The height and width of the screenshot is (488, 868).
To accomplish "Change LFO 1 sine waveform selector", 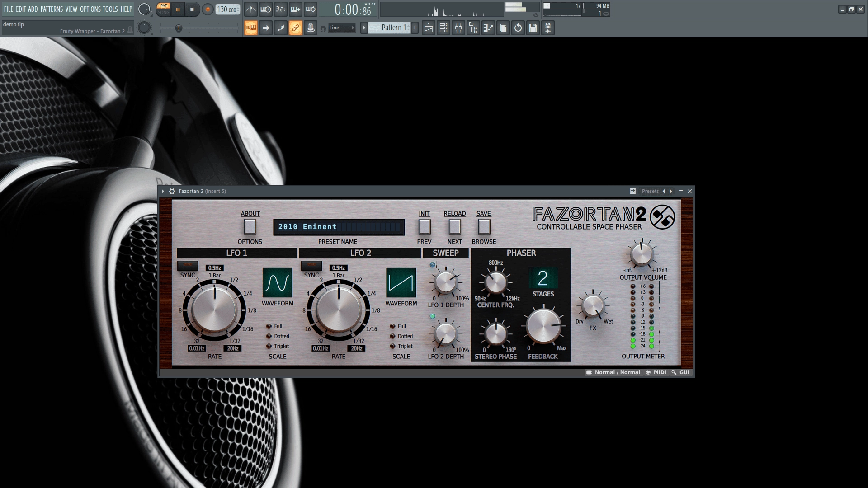I will 278,283.
